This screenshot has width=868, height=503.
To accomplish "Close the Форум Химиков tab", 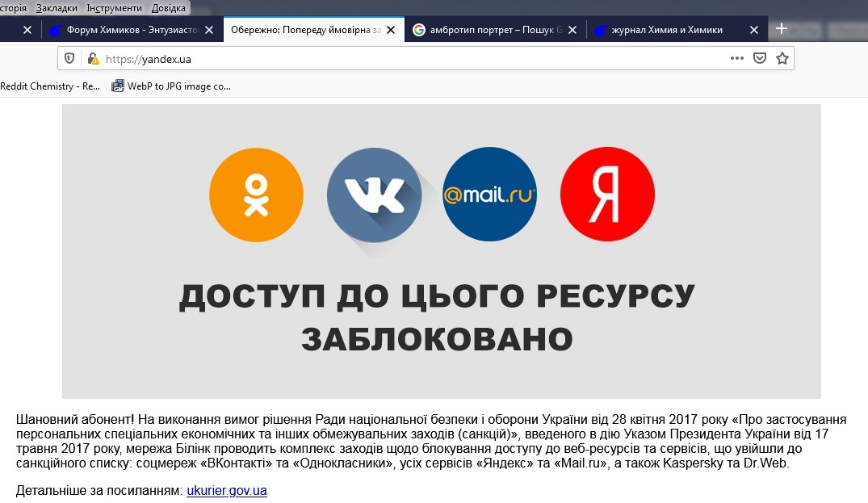I will click(209, 30).
